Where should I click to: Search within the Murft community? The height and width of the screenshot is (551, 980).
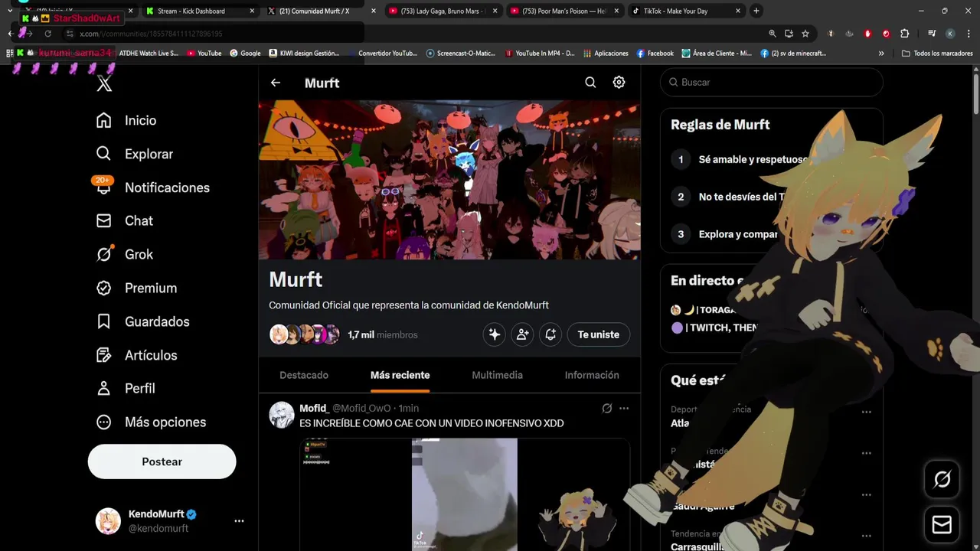click(x=590, y=83)
